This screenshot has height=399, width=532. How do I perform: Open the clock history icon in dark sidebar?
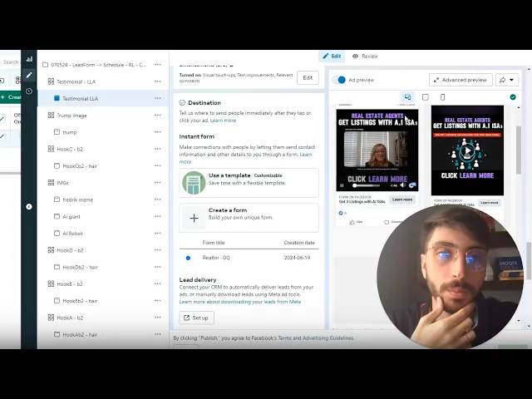29,91
